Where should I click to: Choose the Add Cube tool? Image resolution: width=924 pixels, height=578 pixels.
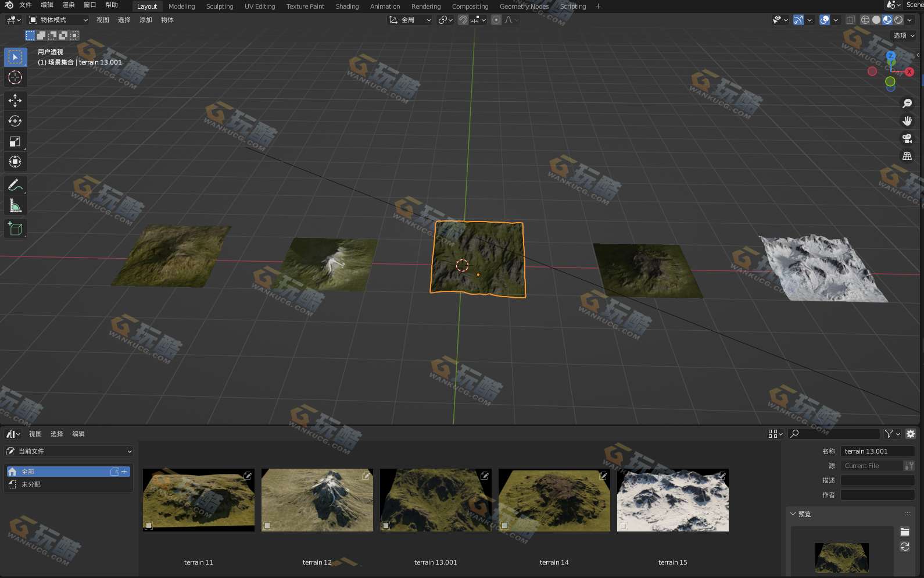pos(15,229)
